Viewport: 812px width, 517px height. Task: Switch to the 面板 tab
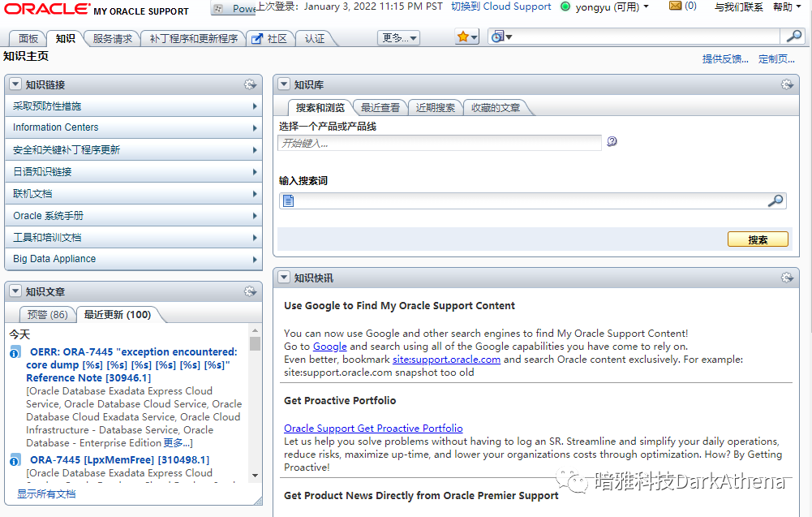[x=28, y=39]
